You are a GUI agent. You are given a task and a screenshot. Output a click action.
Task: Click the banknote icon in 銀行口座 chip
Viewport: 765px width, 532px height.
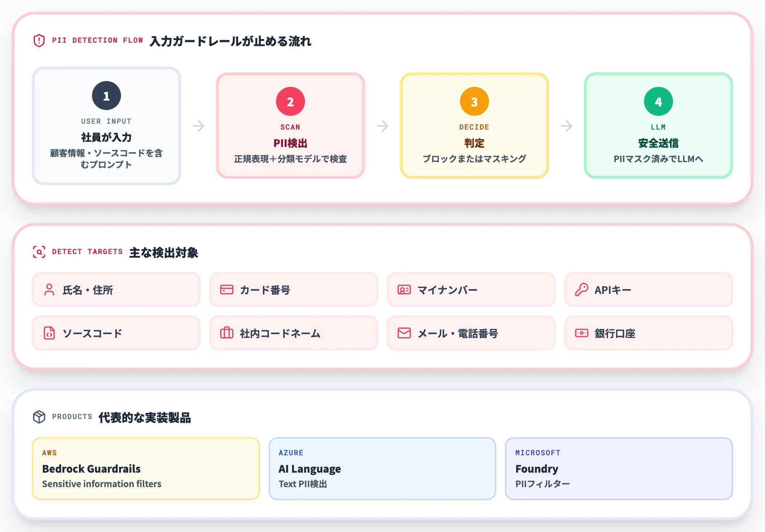pyautogui.click(x=582, y=333)
